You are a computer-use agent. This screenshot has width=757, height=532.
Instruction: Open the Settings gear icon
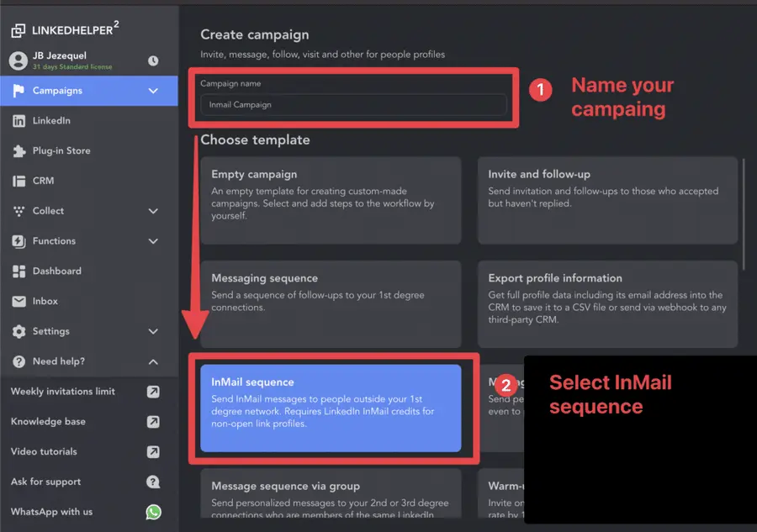(x=19, y=331)
